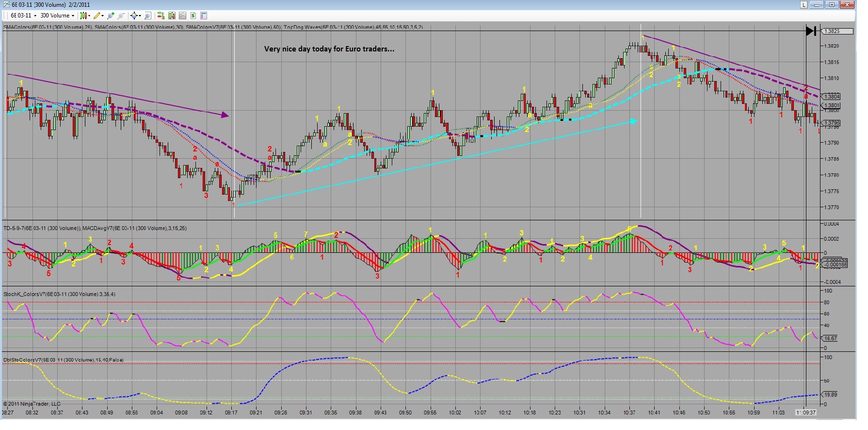Toggle the Chart Trader icon
Image resolution: width=868 pixels, height=430 pixels.
point(161,16)
